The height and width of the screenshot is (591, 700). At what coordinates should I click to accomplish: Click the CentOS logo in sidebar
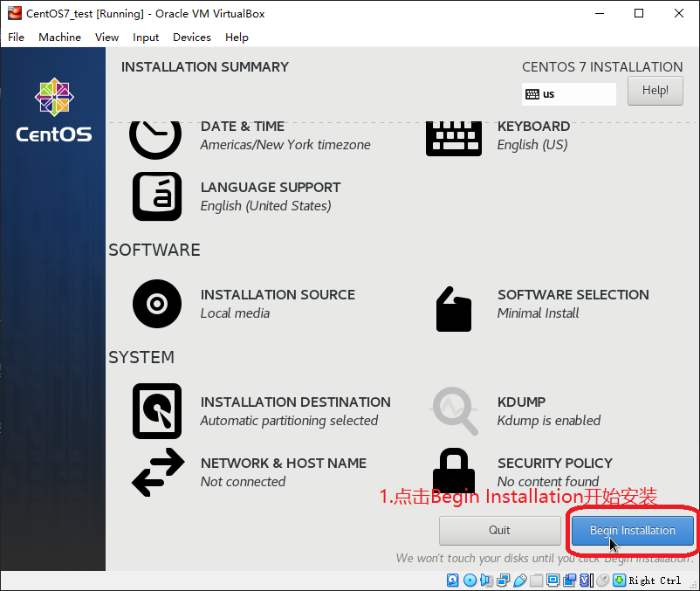point(54,110)
